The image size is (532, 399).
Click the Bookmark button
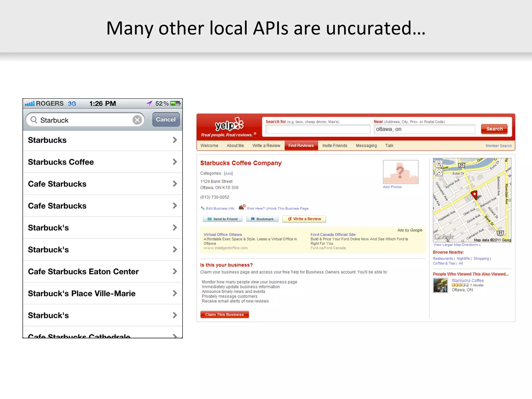click(262, 219)
